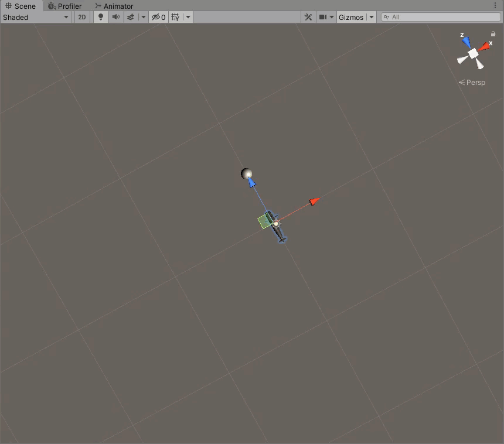Click the blue Z move handle arrow
The image size is (504, 444).
pyautogui.click(x=252, y=183)
